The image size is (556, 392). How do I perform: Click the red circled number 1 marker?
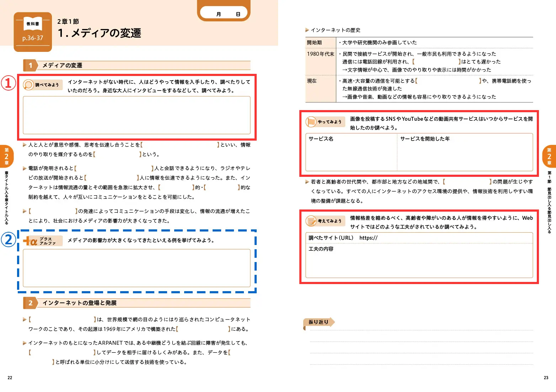pyautogui.click(x=8, y=83)
